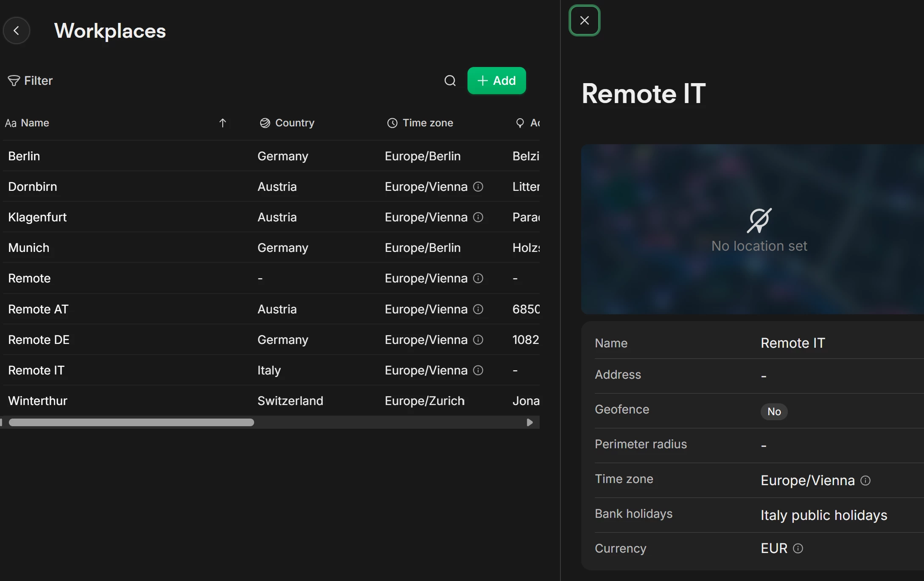Screen dimensions: 924x581
Task: Click Europe/Berlin in the Munich row
Action: pyautogui.click(x=423, y=248)
